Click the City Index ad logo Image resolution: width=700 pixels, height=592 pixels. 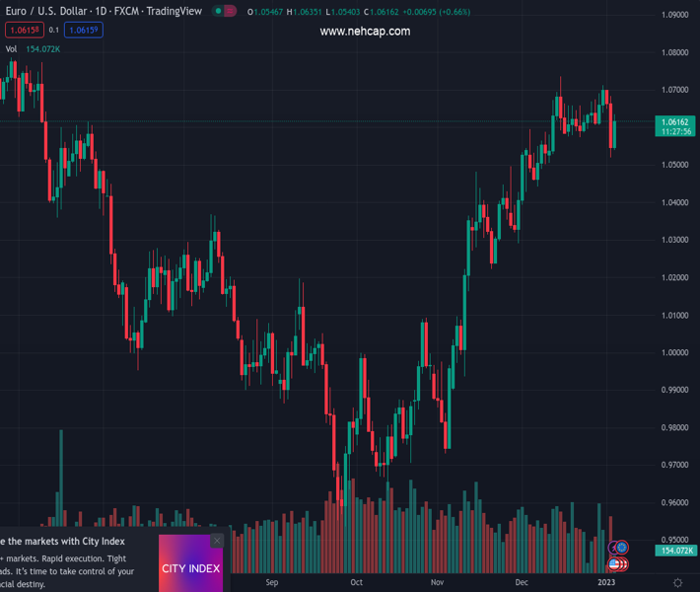pos(191,568)
